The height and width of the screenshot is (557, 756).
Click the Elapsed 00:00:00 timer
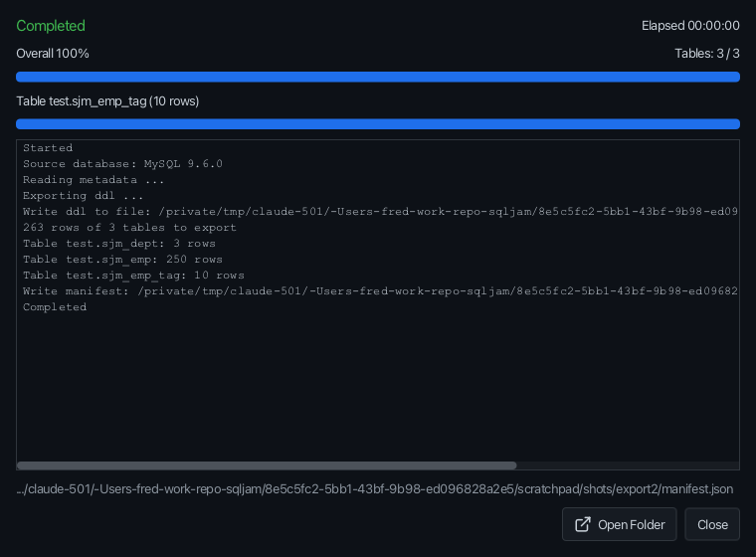(x=690, y=26)
